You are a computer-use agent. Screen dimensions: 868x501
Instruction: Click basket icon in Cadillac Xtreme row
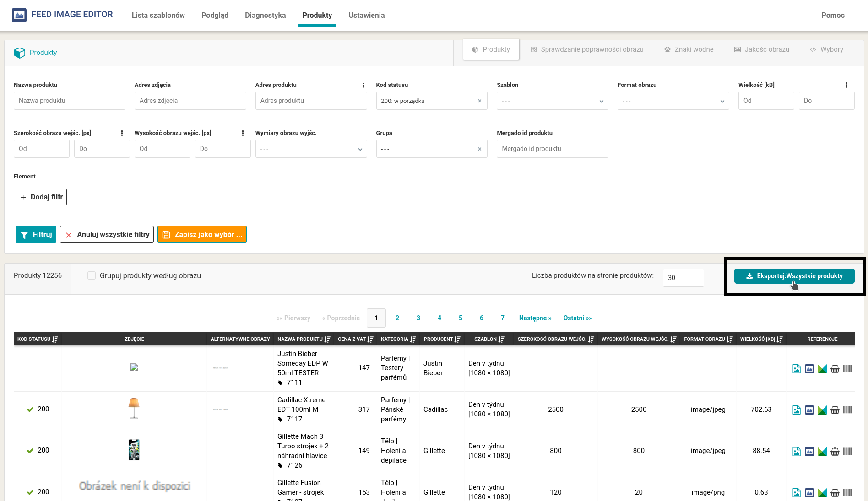click(835, 410)
